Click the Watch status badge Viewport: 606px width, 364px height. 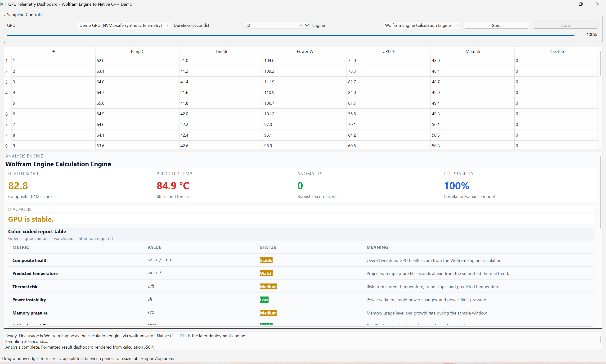[266, 273]
